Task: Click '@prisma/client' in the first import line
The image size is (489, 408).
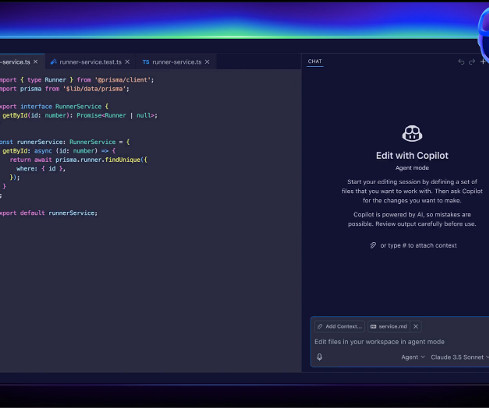Action: tap(123, 80)
